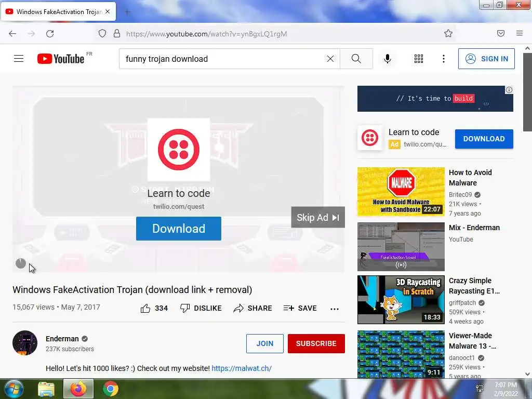The height and width of the screenshot is (399, 532).
Task: Click the Twilio icon beside Learn to code
Action: pos(370,138)
